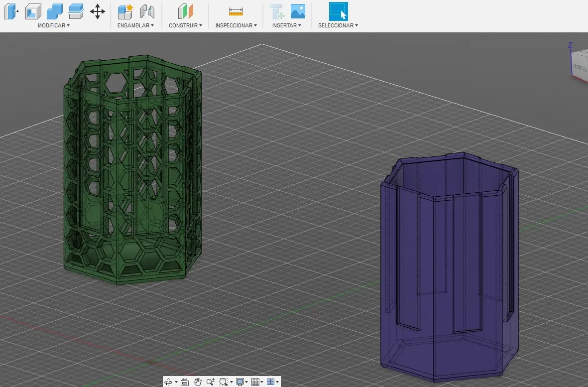The height and width of the screenshot is (387, 588).
Task: Open the Modificar dropdown menu
Action: 53,25
